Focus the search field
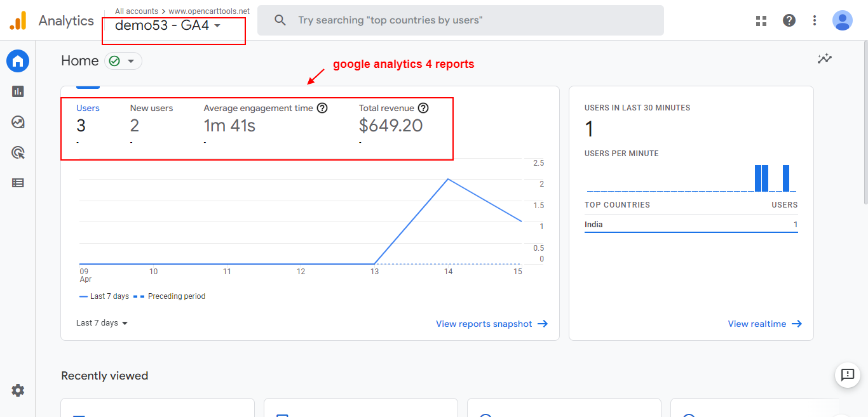868x417 pixels. (461, 20)
